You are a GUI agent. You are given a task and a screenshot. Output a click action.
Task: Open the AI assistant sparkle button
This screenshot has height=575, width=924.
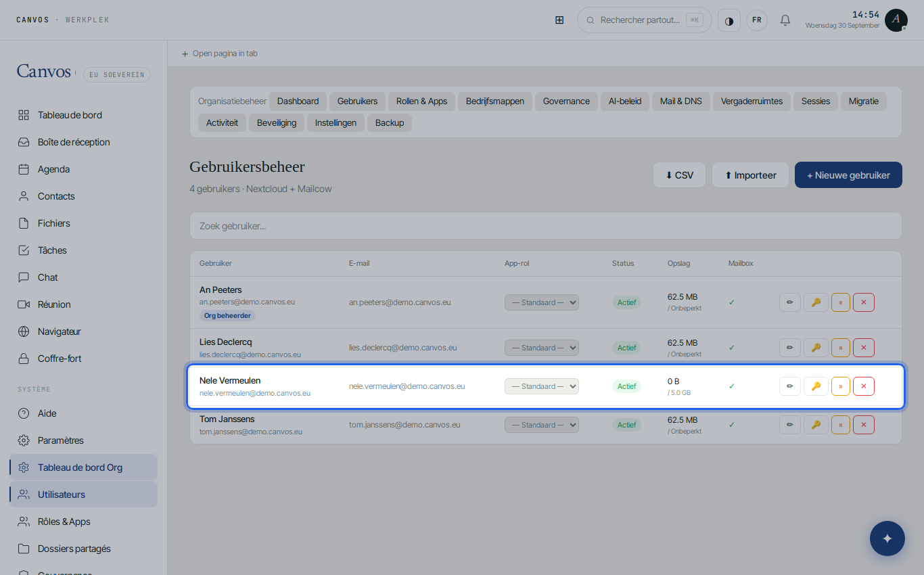click(x=887, y=538)
